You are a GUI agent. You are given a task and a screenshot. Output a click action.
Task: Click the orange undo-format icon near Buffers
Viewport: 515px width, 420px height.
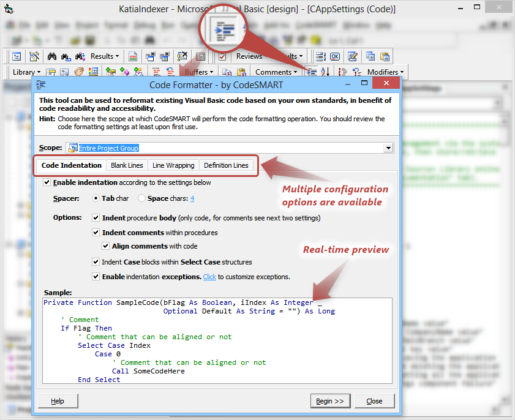point(170,72)
